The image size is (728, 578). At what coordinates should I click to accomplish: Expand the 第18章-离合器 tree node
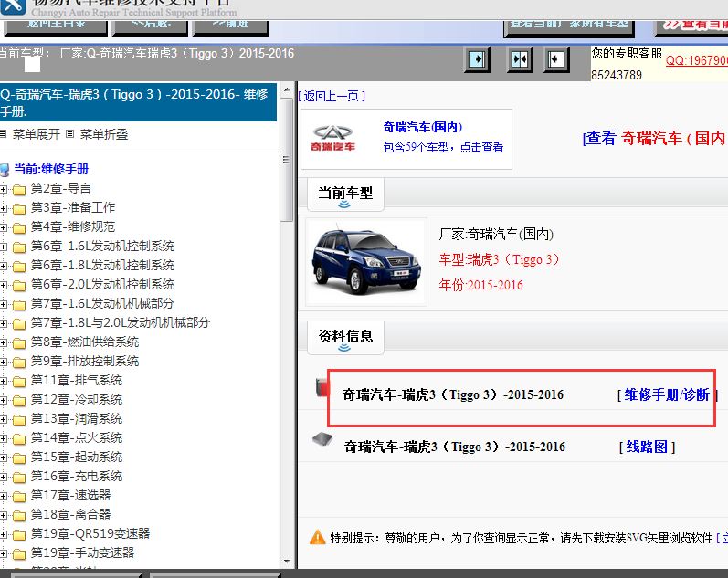pos(4,516)
